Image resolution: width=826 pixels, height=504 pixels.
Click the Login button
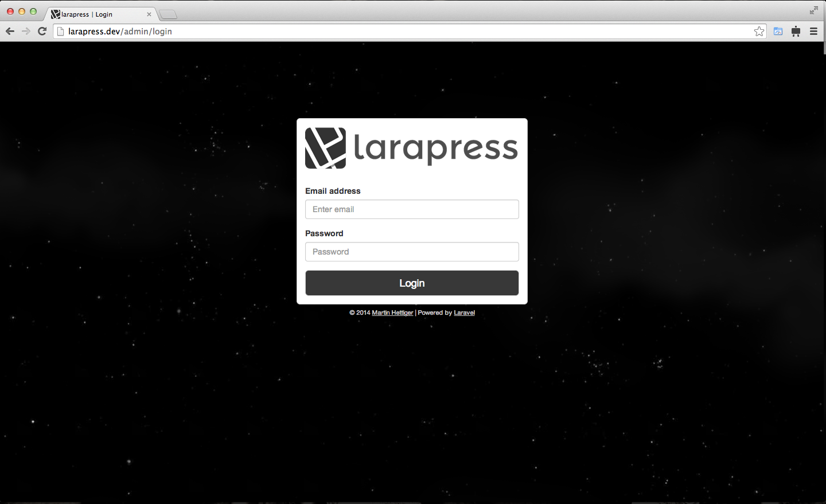pyautogui.click(x=412, y=283)
